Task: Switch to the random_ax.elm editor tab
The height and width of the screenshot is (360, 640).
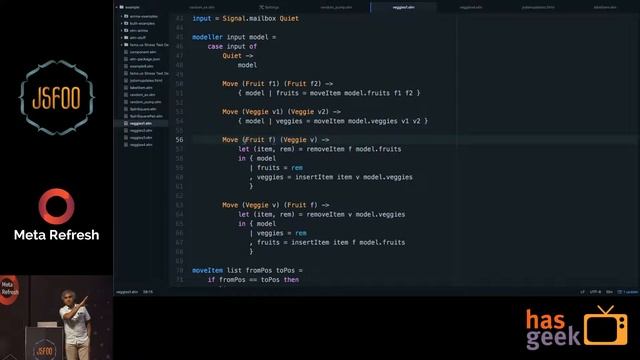Action: (202, 7)
